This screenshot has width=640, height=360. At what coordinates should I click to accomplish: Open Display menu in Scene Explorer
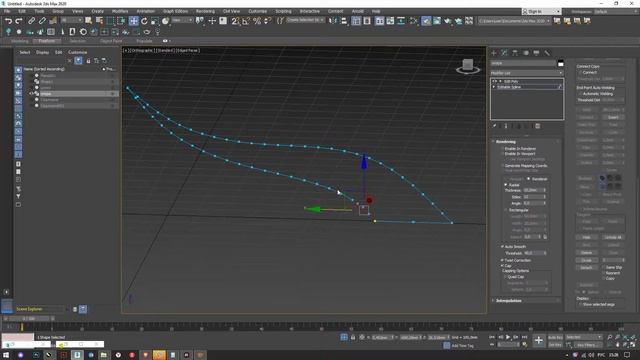(x=42, y=52)
